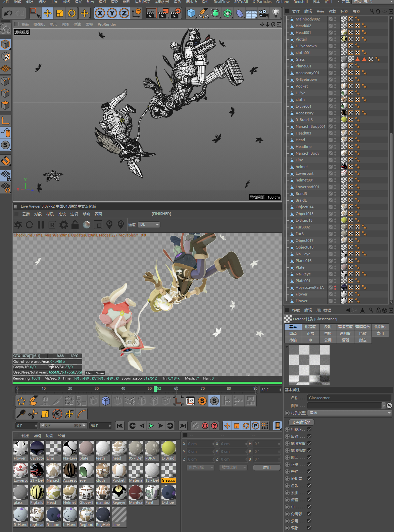Click the light bulb icon in toolbar
The height and width of the screenshot is (532, 394).
(x=276, y=13)
